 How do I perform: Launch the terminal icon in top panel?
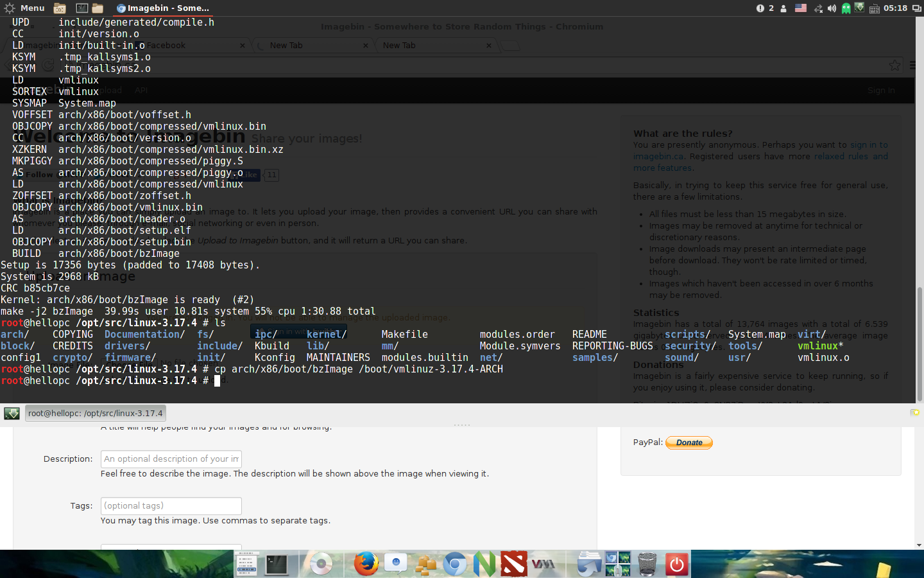click(x=81, y=8)
